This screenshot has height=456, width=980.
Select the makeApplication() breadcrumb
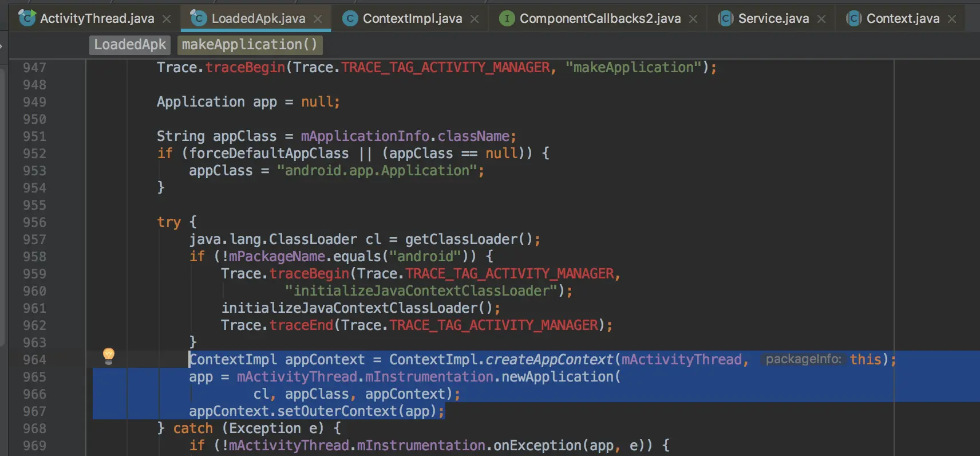pyautogui.click(x=250, y=45)
